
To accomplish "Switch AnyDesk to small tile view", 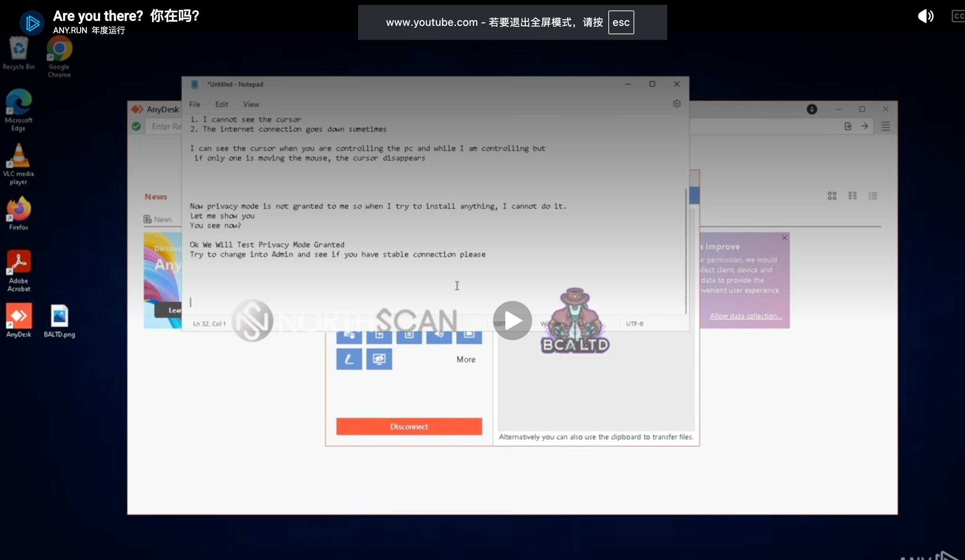I will [x=852, y=196].
